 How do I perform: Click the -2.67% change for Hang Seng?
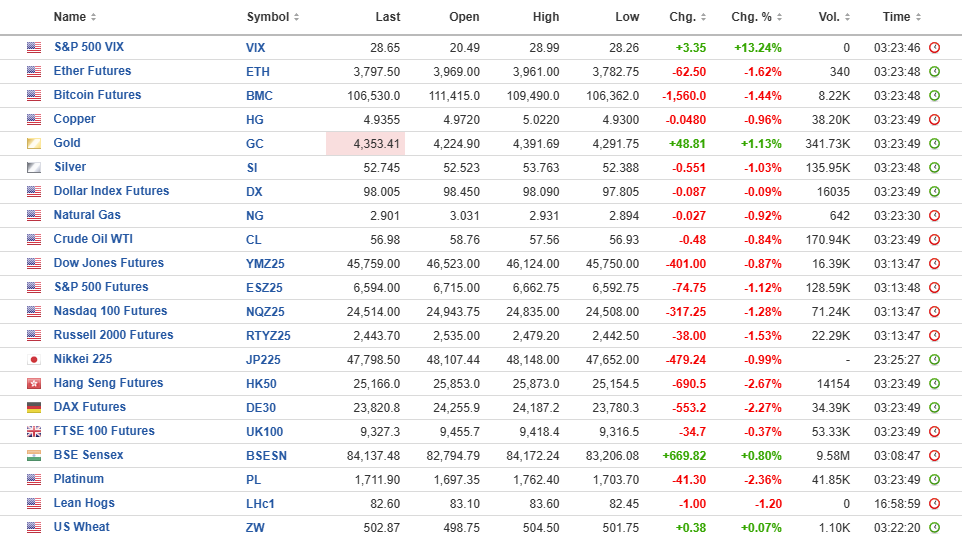click(x=763, y=383)
